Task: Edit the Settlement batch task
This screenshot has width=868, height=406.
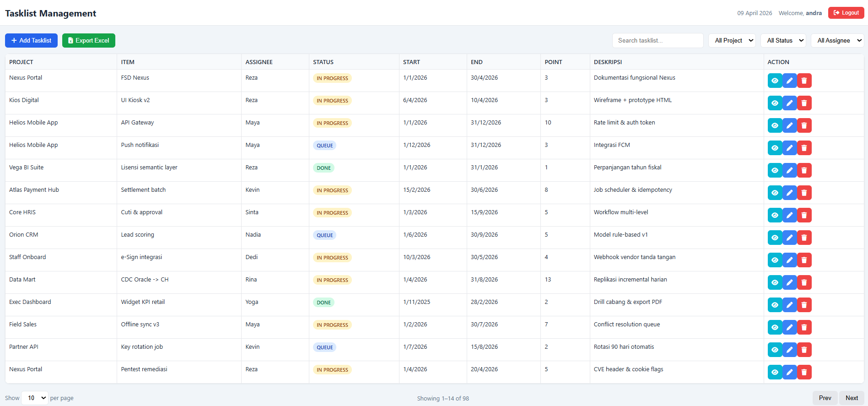Action: [x=789, y=193]
